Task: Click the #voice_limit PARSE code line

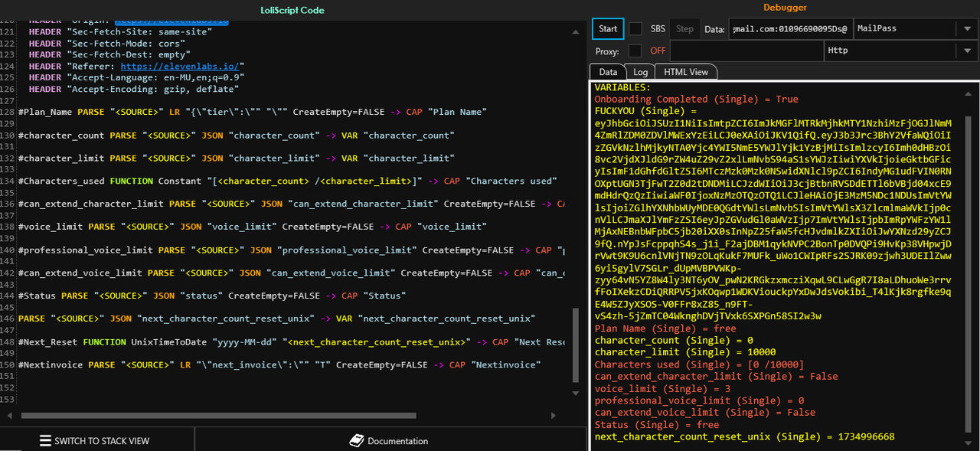Action: click(x=252, y=227)
